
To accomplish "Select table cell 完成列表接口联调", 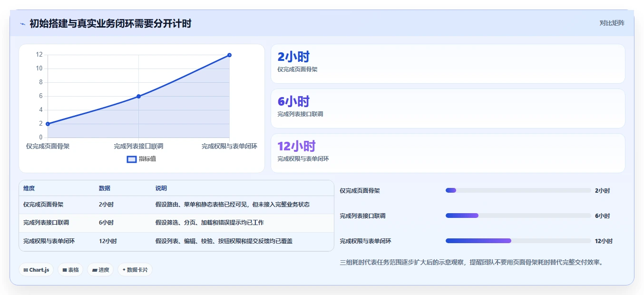I will pyautogui.click(x=46, y=223).
